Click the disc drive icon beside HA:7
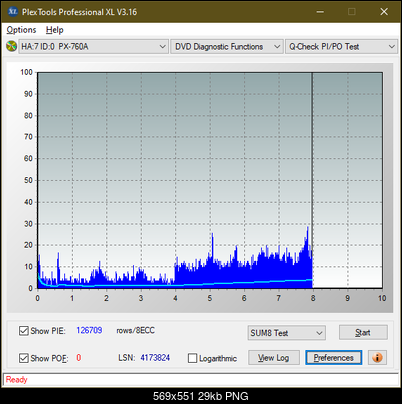Screen dimensions: 402x404 [x=11, y=46]
